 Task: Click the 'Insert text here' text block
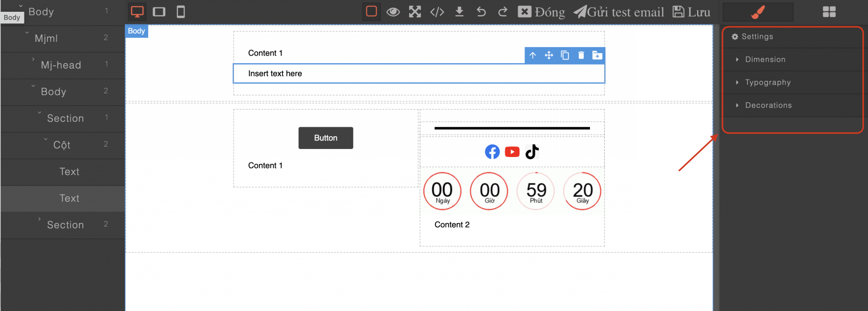pos(419,74)
